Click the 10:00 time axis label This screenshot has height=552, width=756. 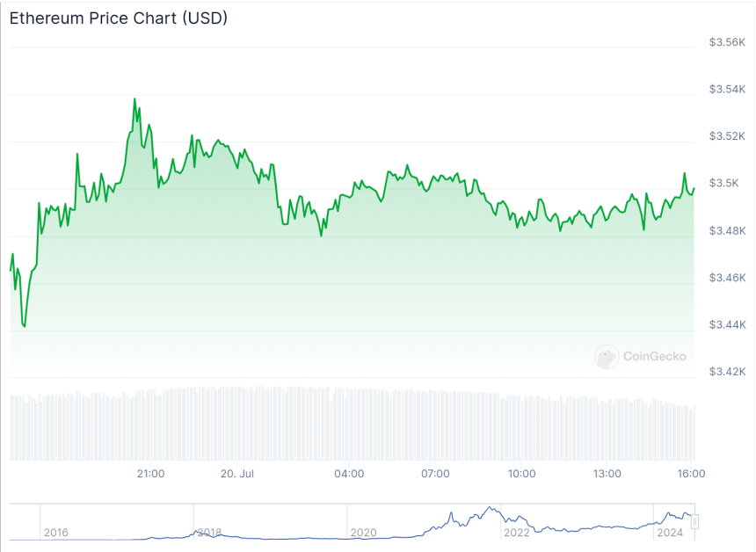pyautogui.click(x=521, y=475)
